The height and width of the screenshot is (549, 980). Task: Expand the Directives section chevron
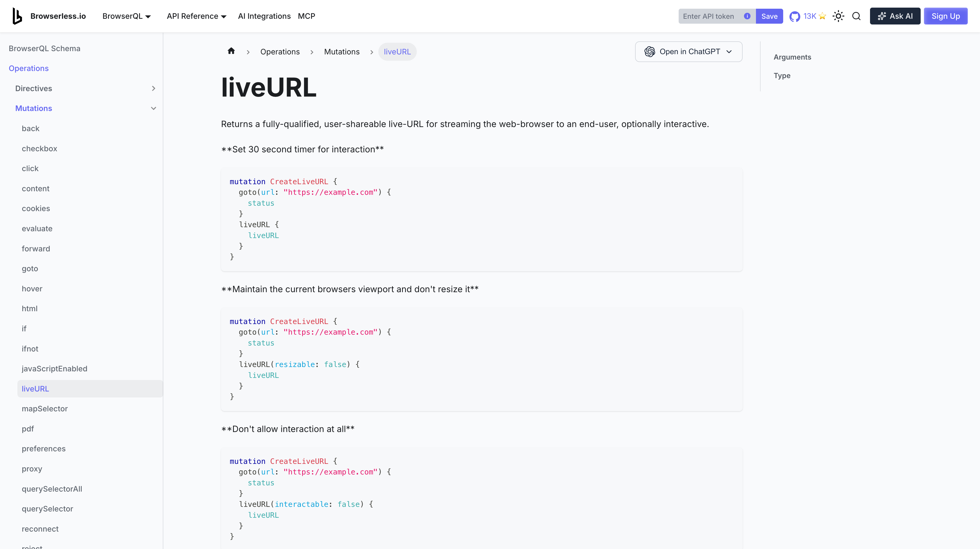tap(154, 88)
